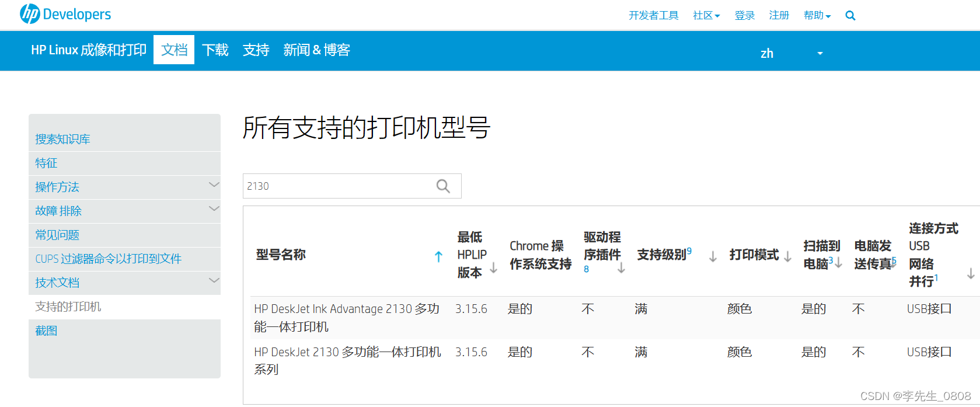Click the 所有支持的打印机型号 heading
Viewport: 980px width, 407px height.
[367, 127]
